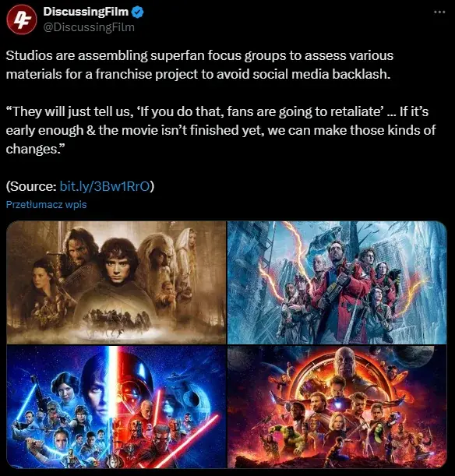Screen dimensions: 455x476
Task: Open the DiscussingFilm profile avatar
Action: click(22, 19)
